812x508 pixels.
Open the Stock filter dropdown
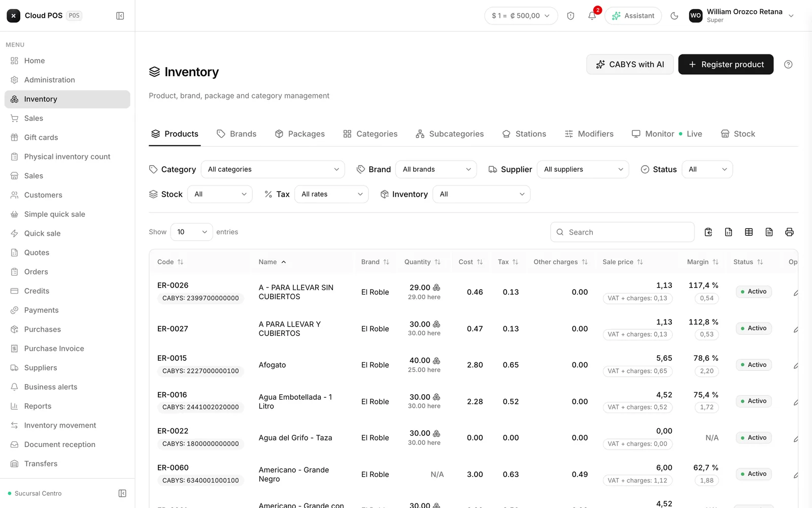[x=220, y=194]
